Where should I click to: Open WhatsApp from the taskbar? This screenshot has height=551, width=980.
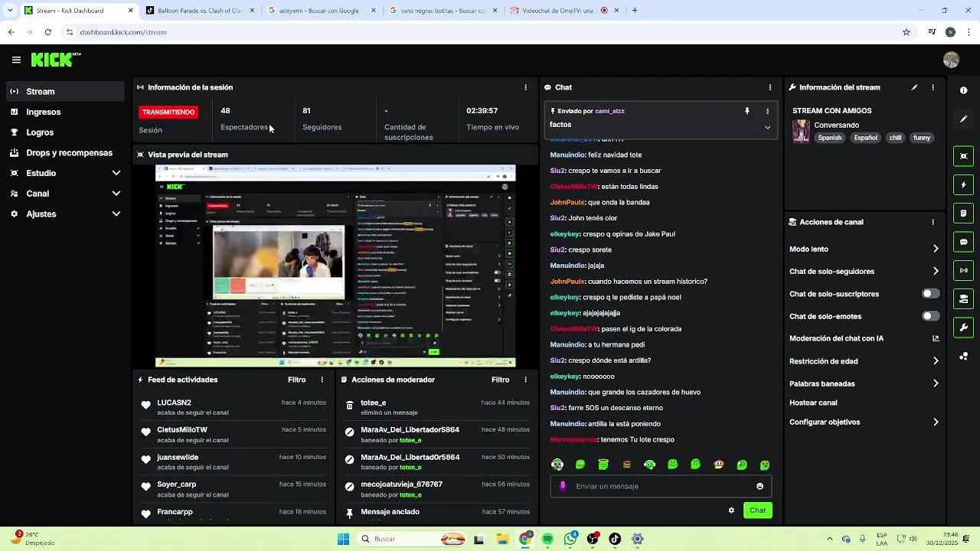[570, 539]
